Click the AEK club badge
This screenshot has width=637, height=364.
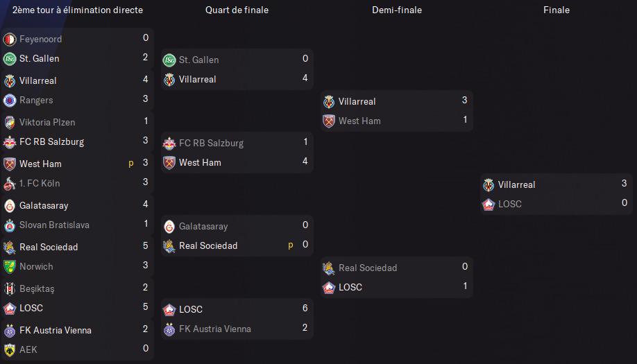pos(10,350)
